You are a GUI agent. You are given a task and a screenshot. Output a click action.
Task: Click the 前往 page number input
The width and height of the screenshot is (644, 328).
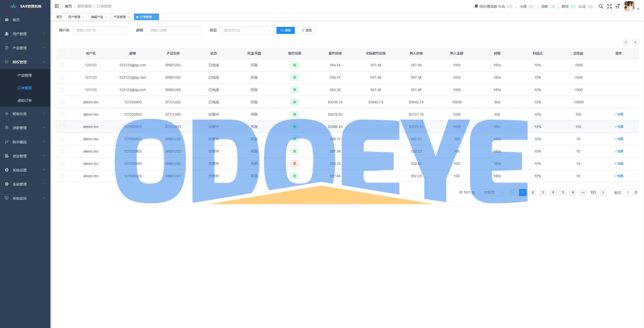(x=627, y=193)
